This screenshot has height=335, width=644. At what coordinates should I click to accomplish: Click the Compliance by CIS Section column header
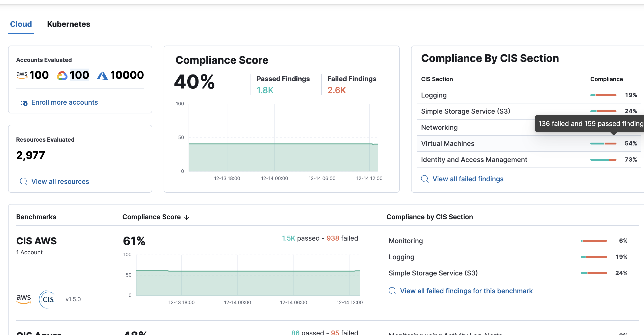(430, 217)
